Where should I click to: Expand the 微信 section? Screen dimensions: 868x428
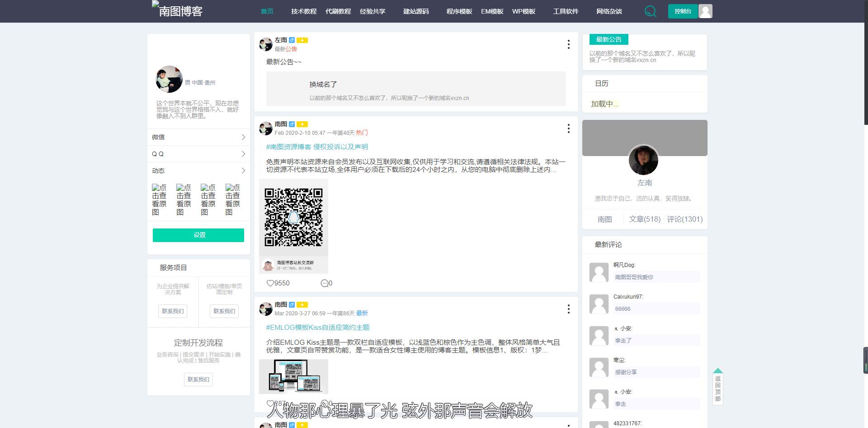(x=198, y=137)
